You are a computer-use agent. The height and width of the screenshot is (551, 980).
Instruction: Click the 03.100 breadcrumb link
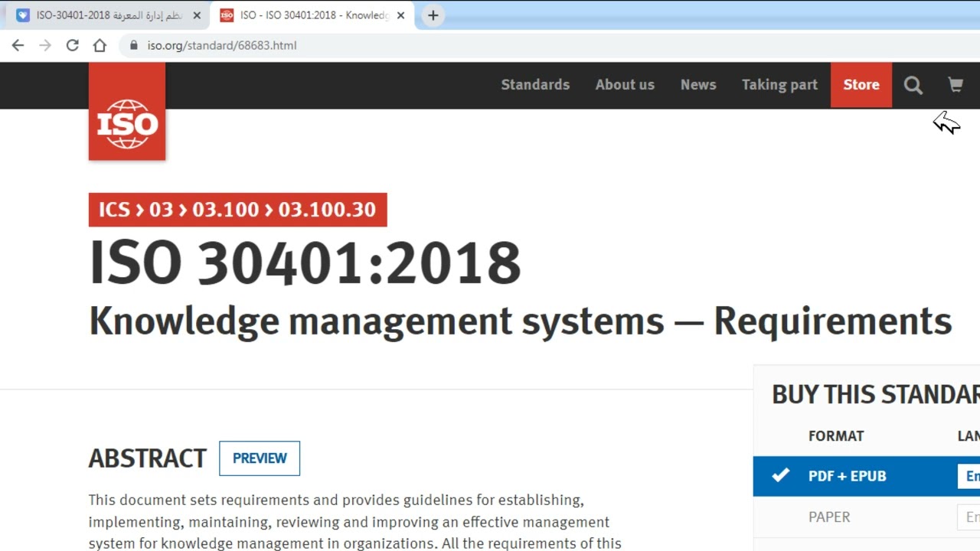click(x=225, y=210)
